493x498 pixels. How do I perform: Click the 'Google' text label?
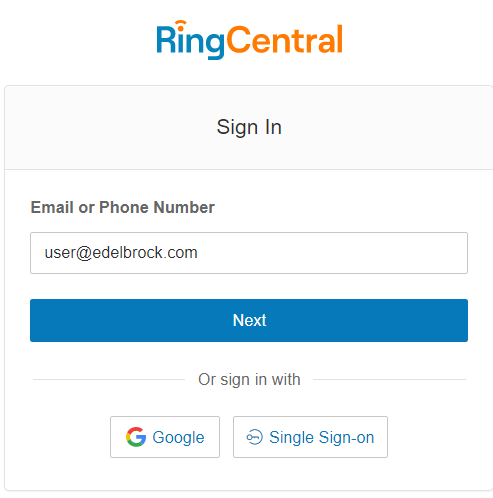coord(178,438)
